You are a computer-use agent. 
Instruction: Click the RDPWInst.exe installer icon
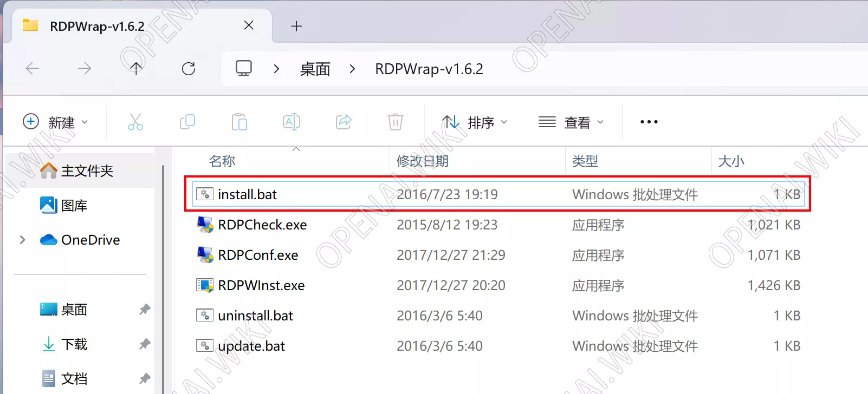(x=205, y=285)
